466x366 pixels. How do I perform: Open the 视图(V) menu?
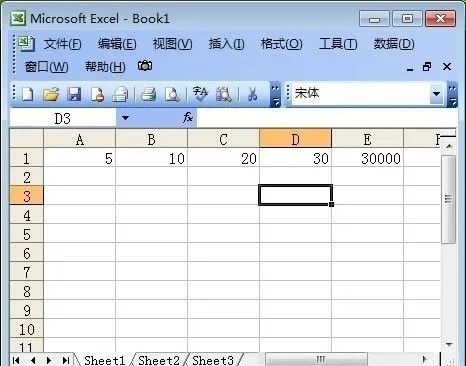pos(172,44)
